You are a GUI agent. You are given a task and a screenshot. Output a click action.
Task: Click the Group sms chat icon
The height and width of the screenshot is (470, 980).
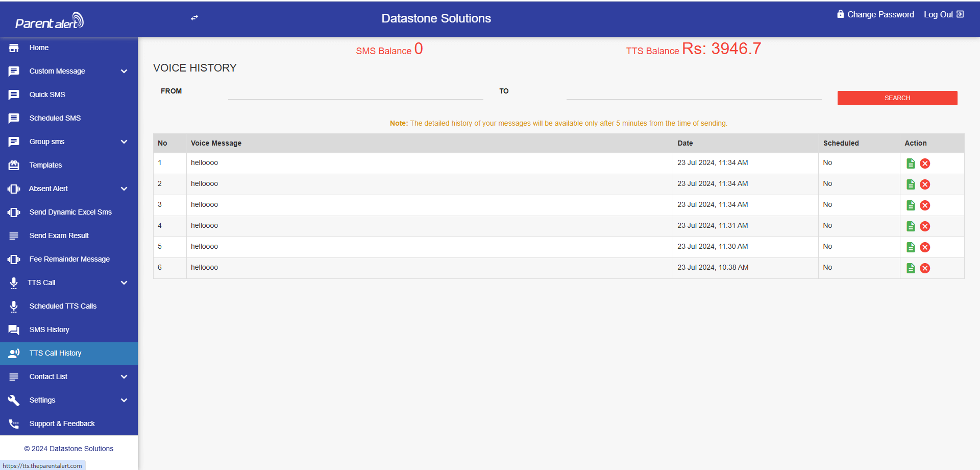[x=14, y=142]
